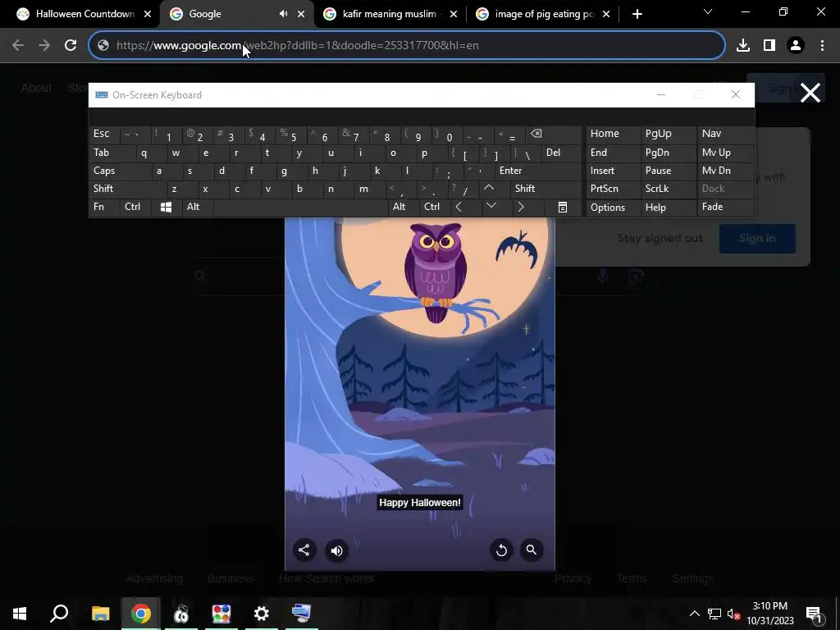Tap the Del key
The width and height of the screenshot is (840, 630).
coord(561,153)
